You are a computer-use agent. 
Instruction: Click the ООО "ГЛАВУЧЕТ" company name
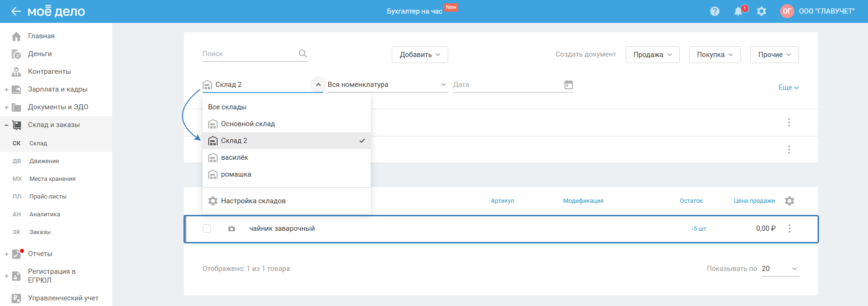coord(826,11)
